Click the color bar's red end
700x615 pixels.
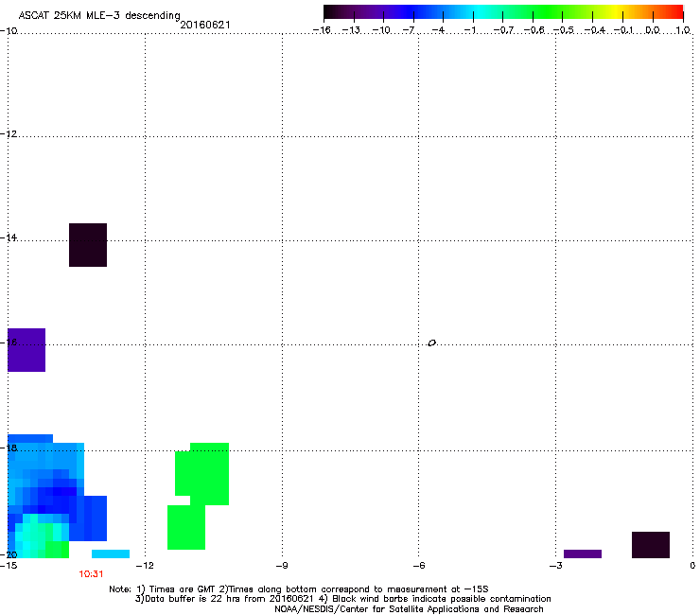tap(676, 12)
